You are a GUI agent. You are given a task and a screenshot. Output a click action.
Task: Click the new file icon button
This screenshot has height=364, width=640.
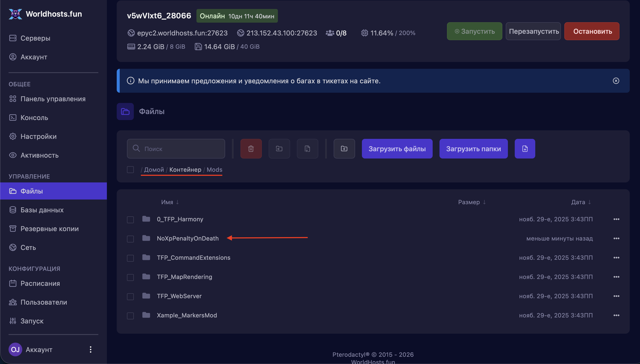coord(525,149)
